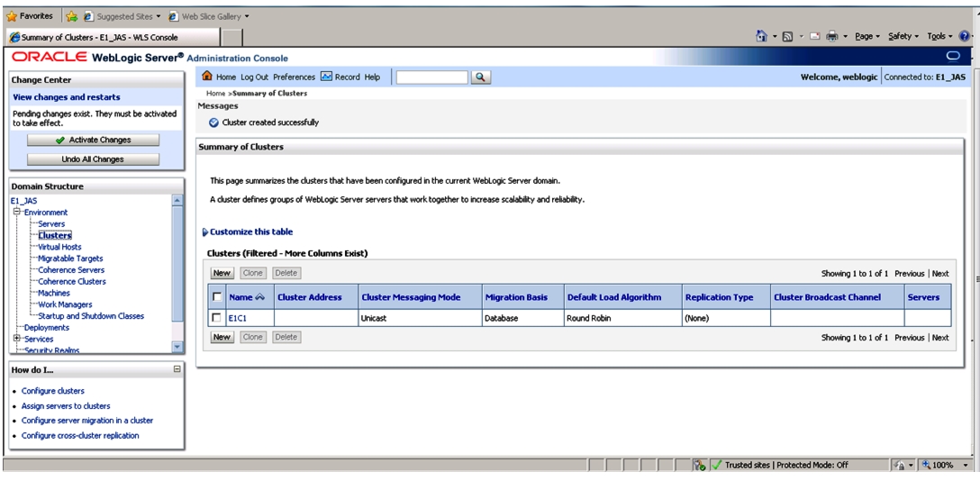Open Configure server migration in a cluster

[x=87, y=421]
